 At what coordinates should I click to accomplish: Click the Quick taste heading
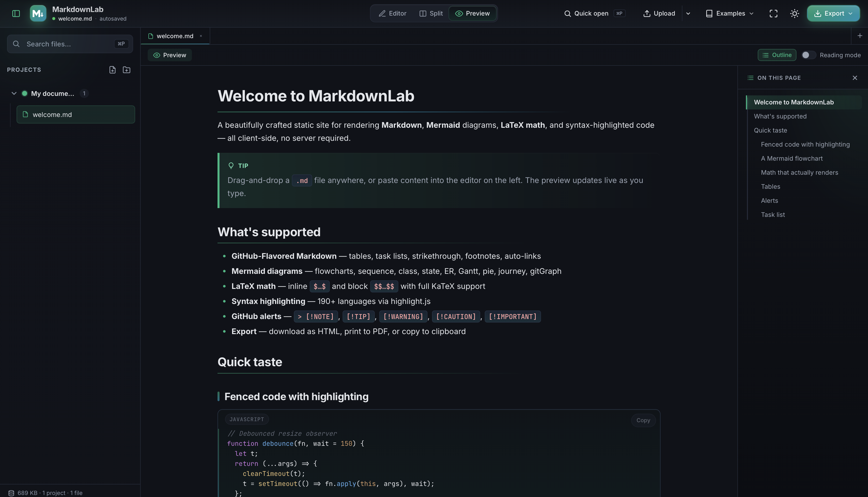[x=250, y=362]
